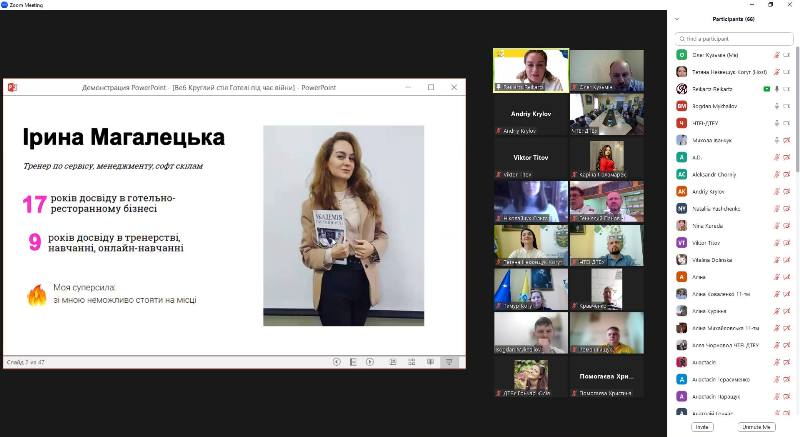800x437 pixels.
Task: Click camera-off icon on Aleksandr Chorniy row
Action: click(787, 174)
